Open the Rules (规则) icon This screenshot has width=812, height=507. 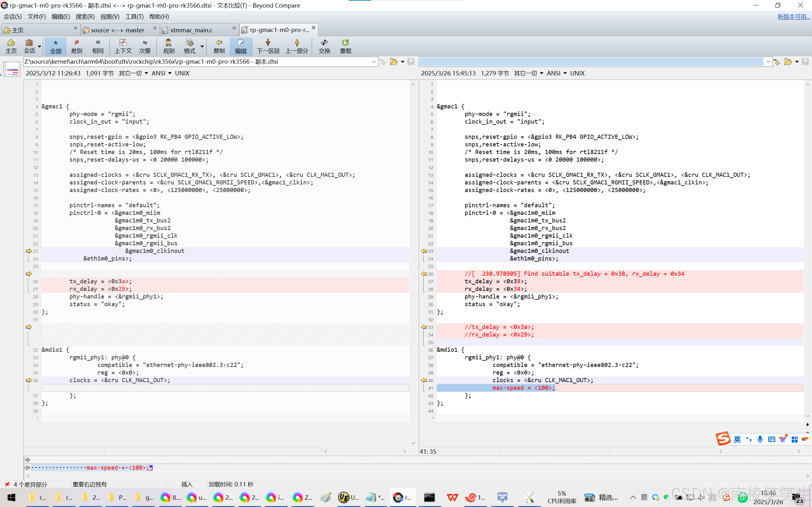pos(168,43)
